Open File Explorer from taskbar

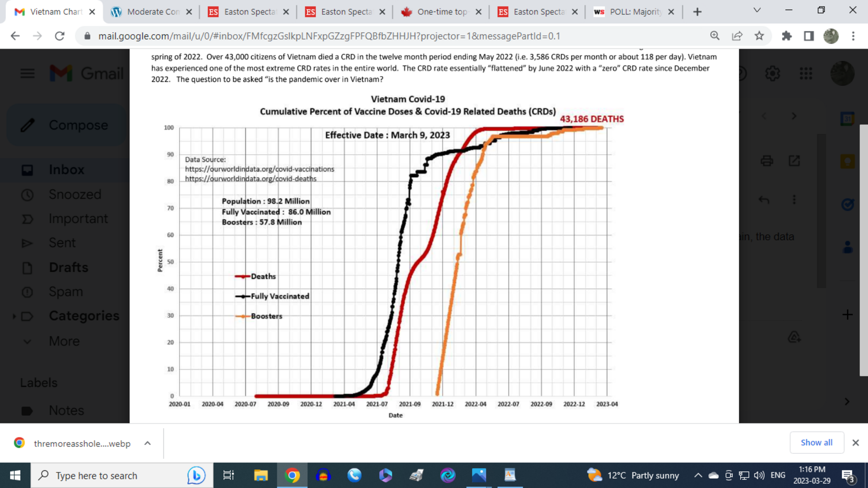pyautogui.click(x=261, y=475)
